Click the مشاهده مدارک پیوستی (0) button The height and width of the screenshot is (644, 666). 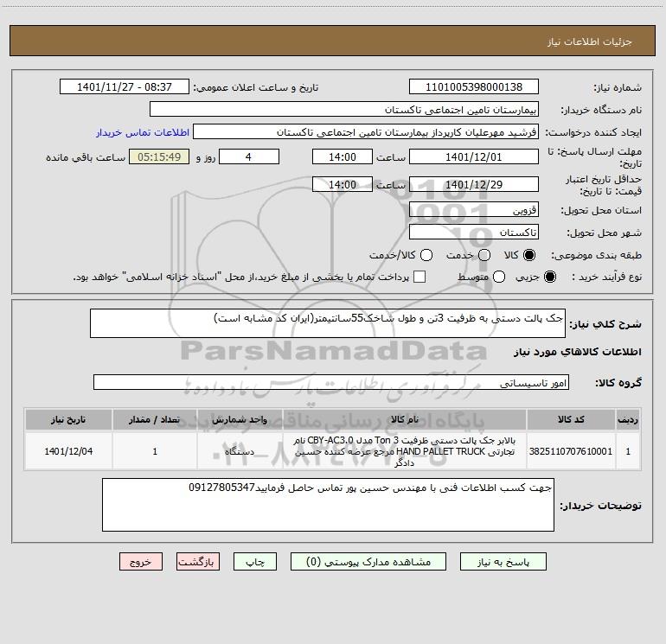coord(368,562)
